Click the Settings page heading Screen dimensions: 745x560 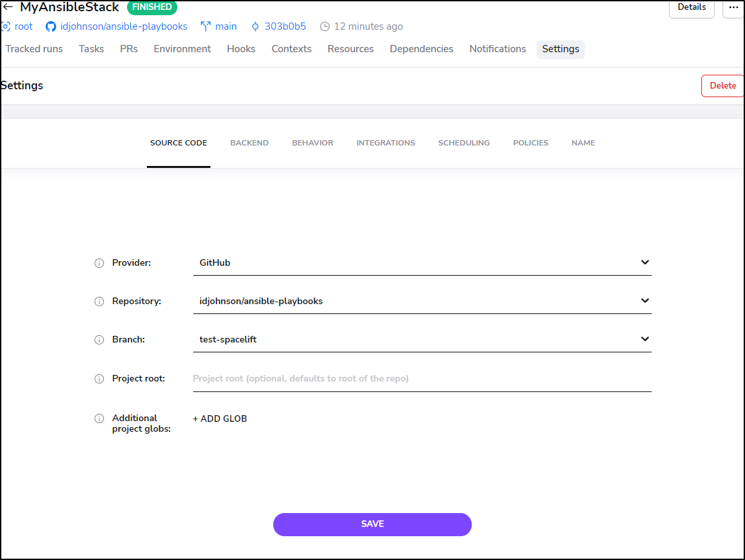22,85
